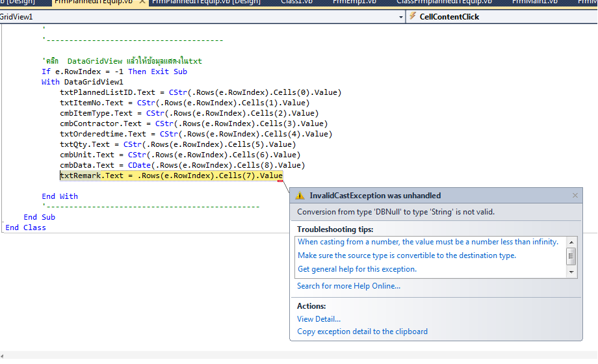Close the InvalidCastException popup
598x364 pixels.
575,196
